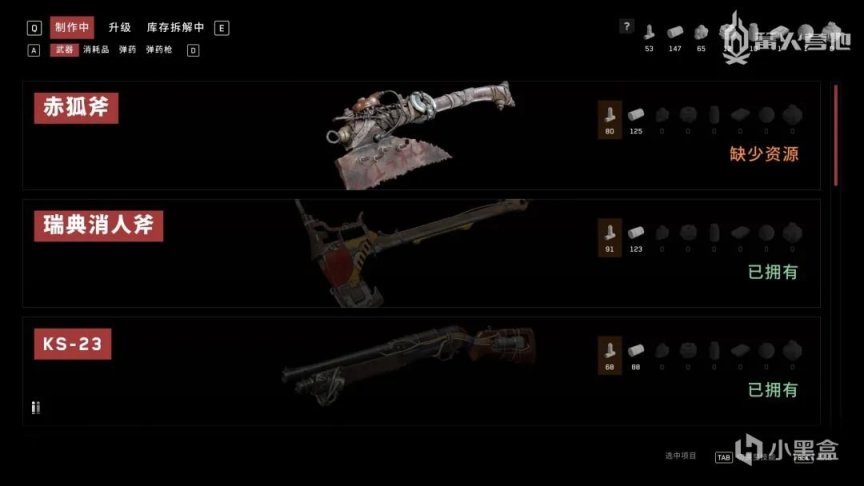Click the A key prompt icon
This screenshot has width=864, height=486.
pos(34,51)
